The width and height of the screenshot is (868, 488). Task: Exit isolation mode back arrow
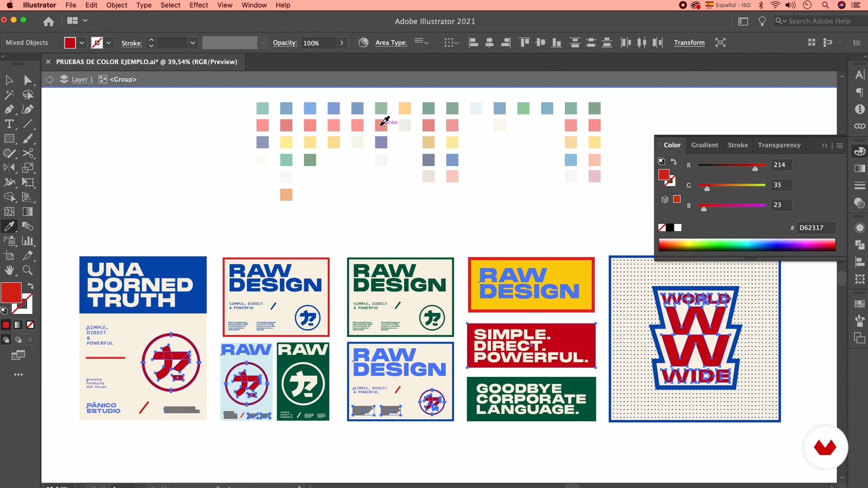[x=49, y=80]
